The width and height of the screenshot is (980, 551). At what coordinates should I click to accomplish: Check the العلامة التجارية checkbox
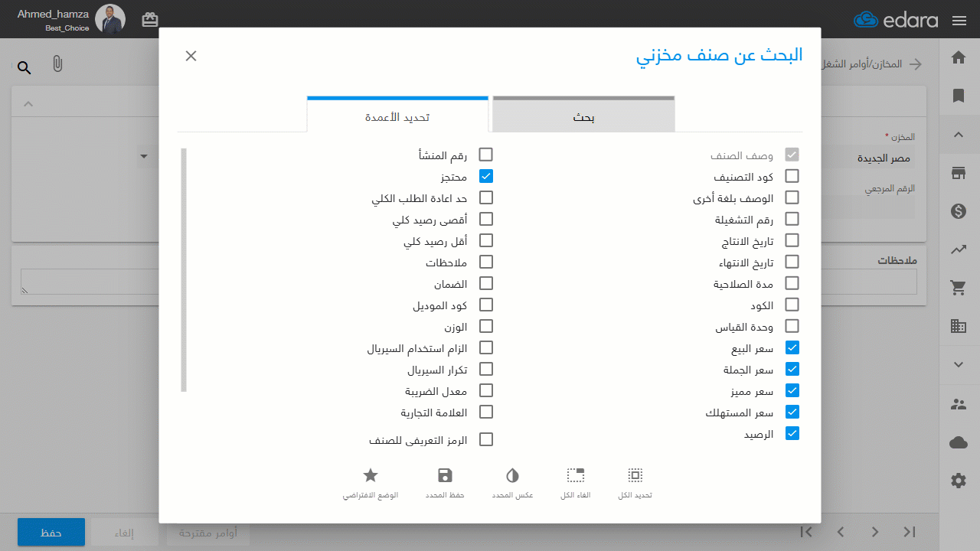click(x=485, y=412)
